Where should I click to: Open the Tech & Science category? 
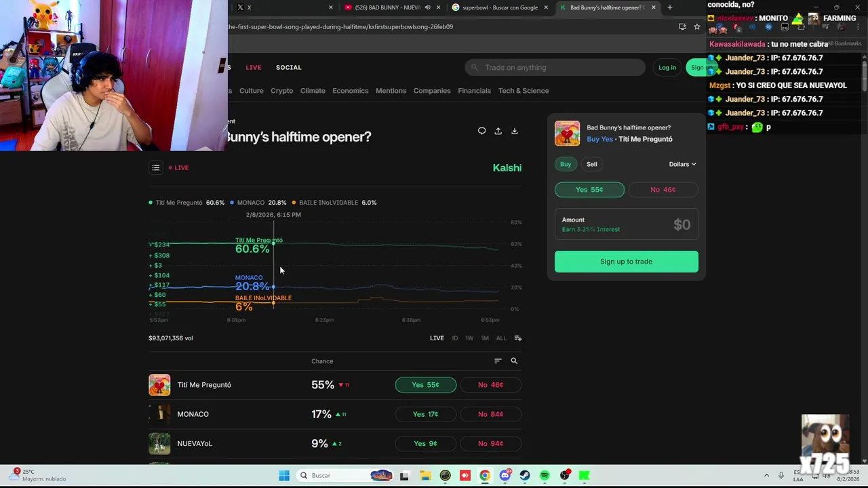524,91
